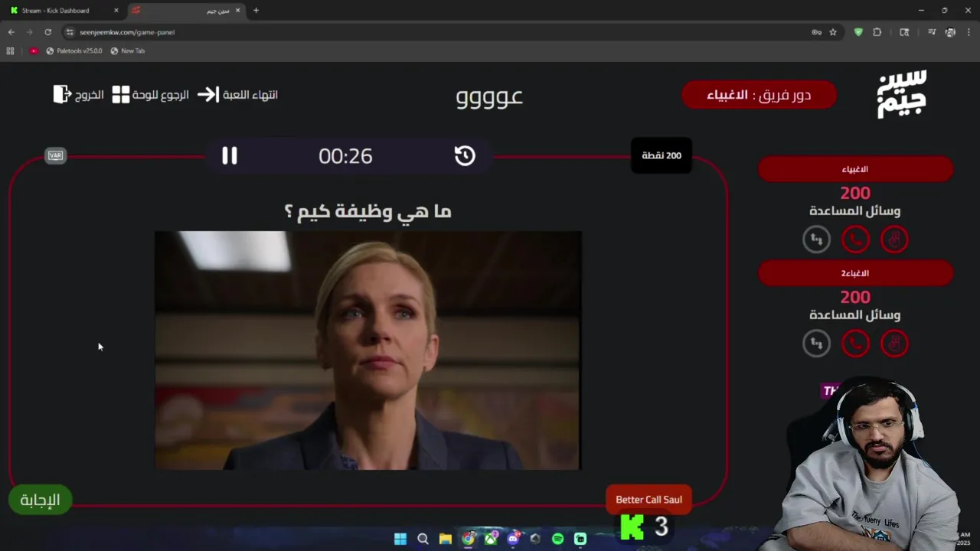Open the media controls music icon
This screenshot has height=551, width=980.
[x=932, y=32]
